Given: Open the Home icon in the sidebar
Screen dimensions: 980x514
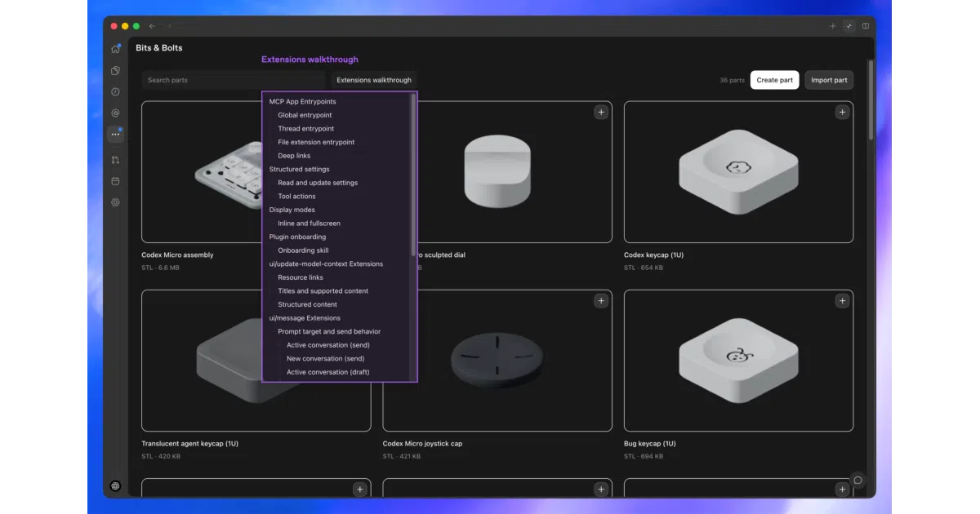Looking at the screenshot, I should (115, 49).
